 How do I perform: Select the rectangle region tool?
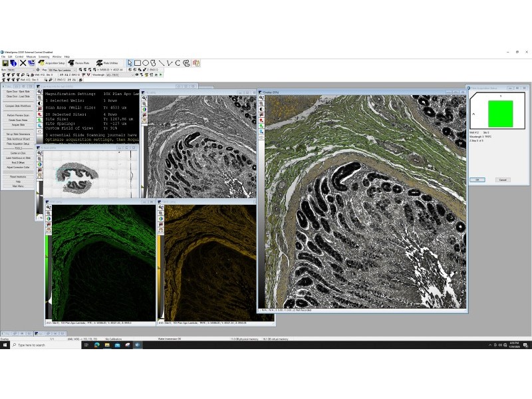(x=138, y=63)
